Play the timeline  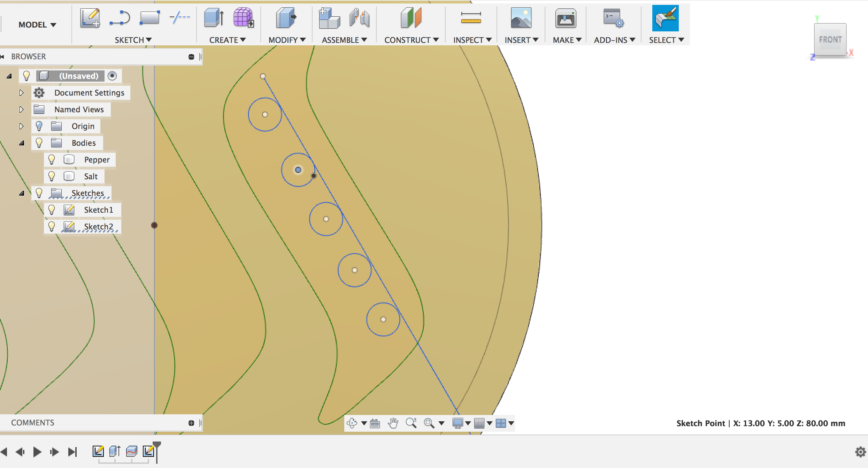37,452
